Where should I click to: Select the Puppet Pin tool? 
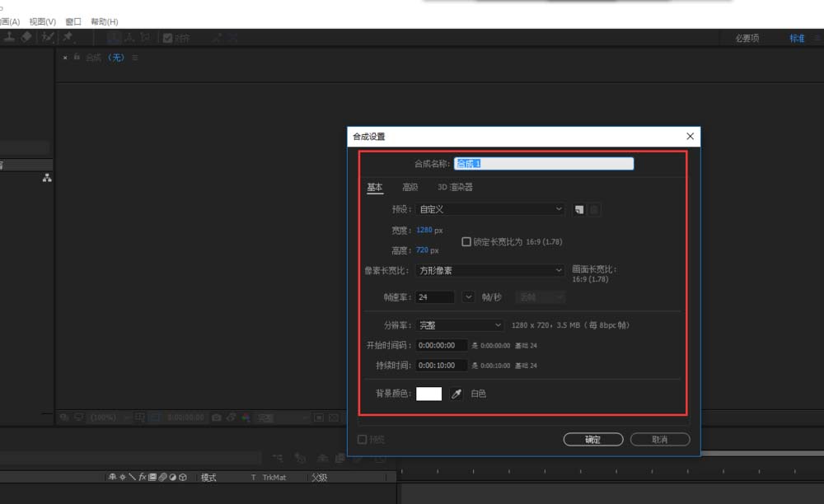(68, 37)
